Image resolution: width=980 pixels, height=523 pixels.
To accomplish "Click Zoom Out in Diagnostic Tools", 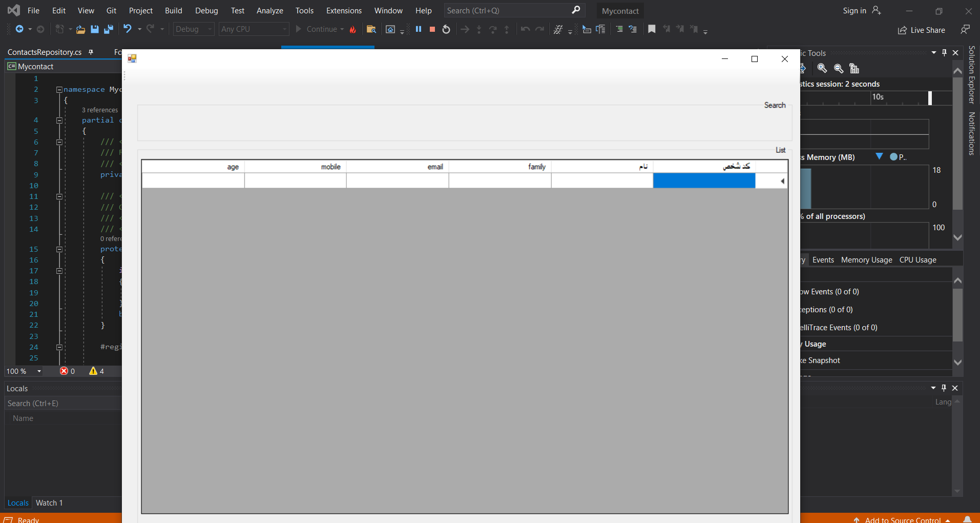I will (838, 68).
